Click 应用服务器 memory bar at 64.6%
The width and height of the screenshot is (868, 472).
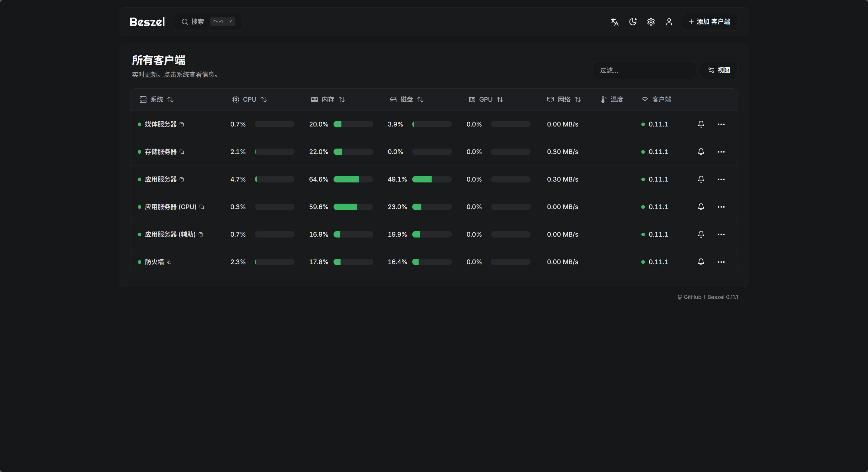click(x=353, y=179)
